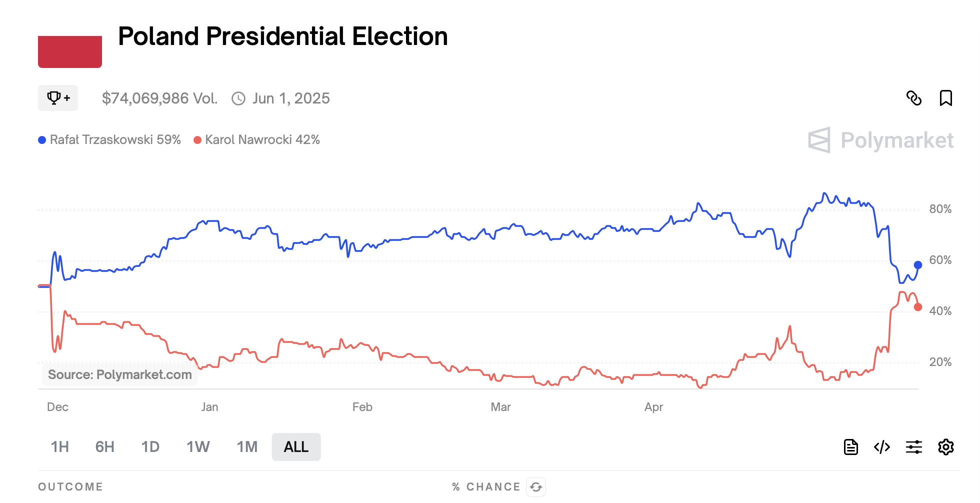Switch chart to 6H range
Screen dimensions: 980x503
pos(105,446)
